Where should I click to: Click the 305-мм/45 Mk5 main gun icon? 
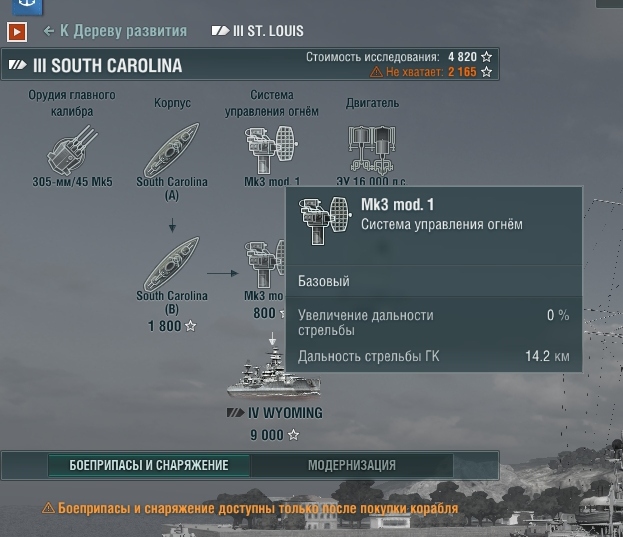pos(72,150)
